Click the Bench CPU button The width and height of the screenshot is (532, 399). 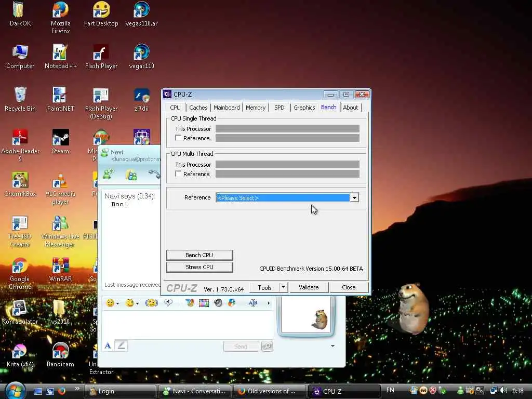[x=199, y=255]
